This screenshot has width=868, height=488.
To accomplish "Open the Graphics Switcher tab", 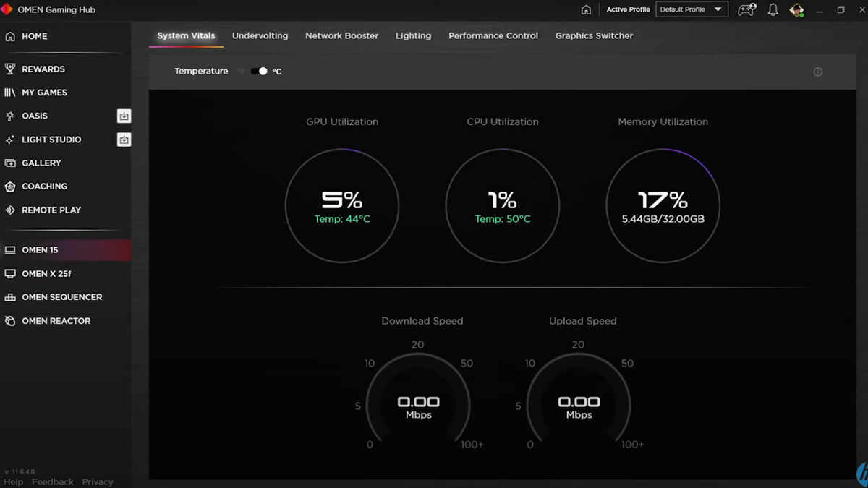I will pos(594,35).
